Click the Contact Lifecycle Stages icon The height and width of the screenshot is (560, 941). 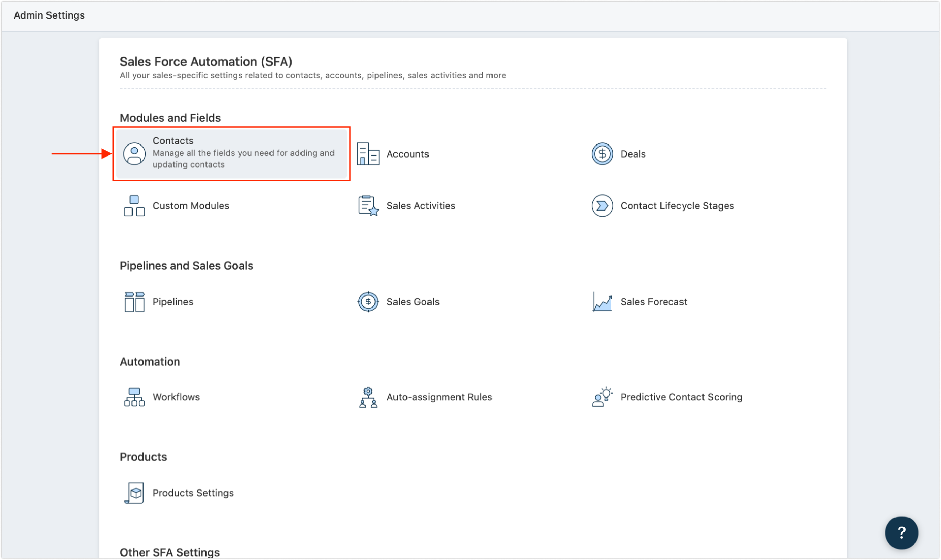point(602,206)
